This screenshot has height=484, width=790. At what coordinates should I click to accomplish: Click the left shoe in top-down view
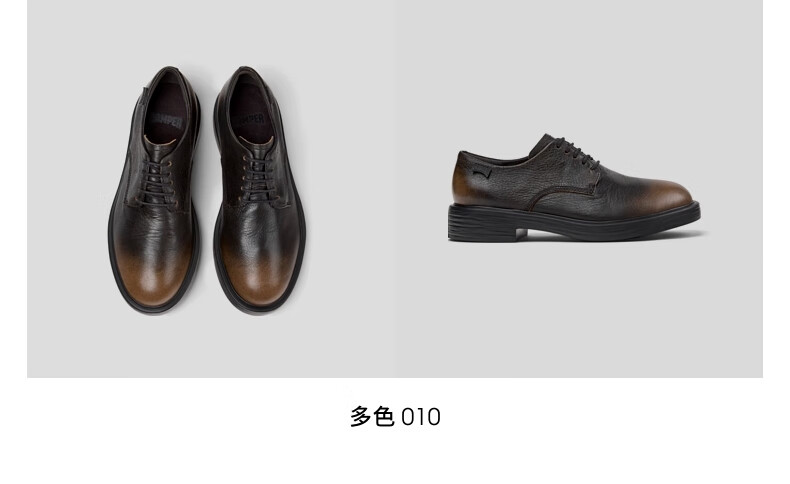click(x=154, y=190)
